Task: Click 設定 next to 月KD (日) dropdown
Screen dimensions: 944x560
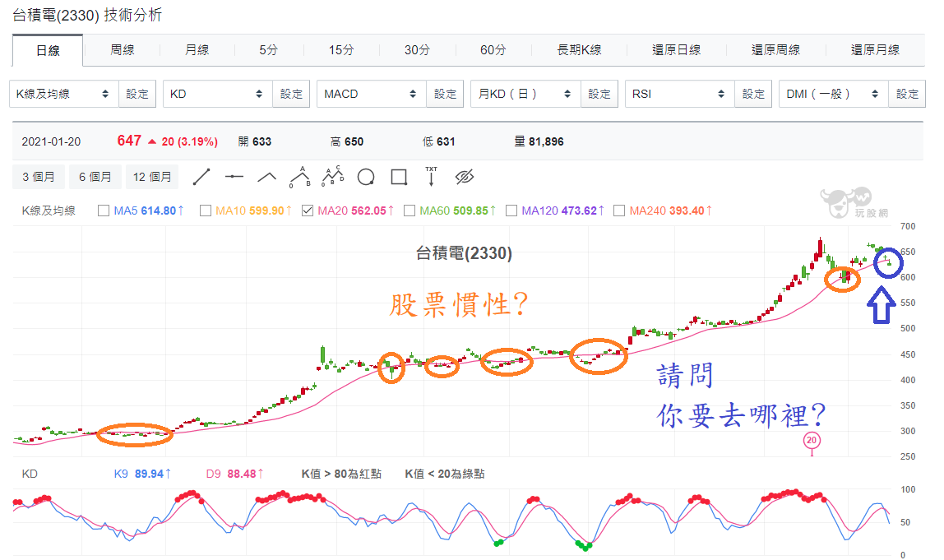Action: coord(599,94)
